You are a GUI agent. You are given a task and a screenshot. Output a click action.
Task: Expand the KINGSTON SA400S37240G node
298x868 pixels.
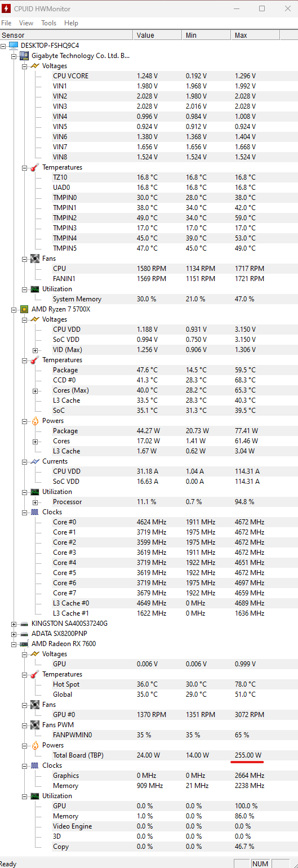(x=14, y=624)
